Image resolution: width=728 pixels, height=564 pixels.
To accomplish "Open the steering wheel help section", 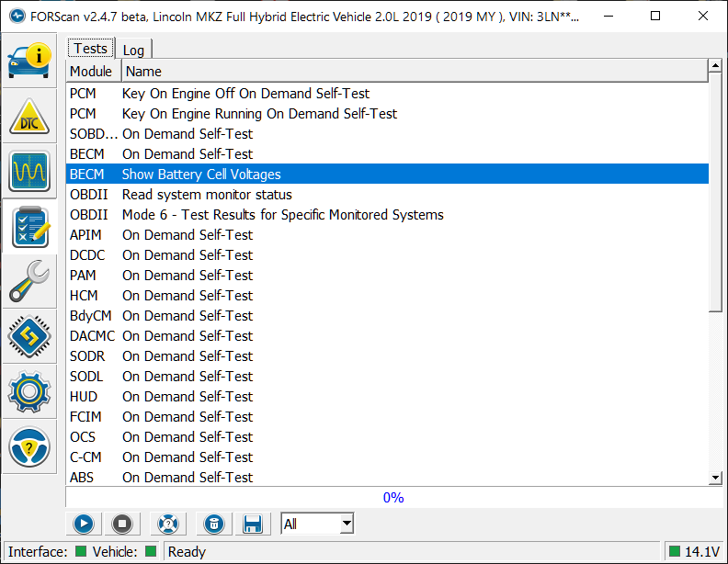I will (29, 446).
